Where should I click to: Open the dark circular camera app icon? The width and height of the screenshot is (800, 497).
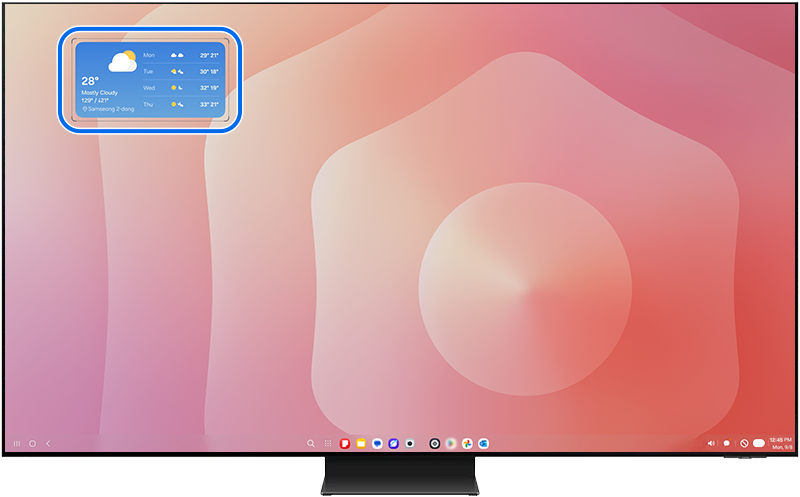435,443
